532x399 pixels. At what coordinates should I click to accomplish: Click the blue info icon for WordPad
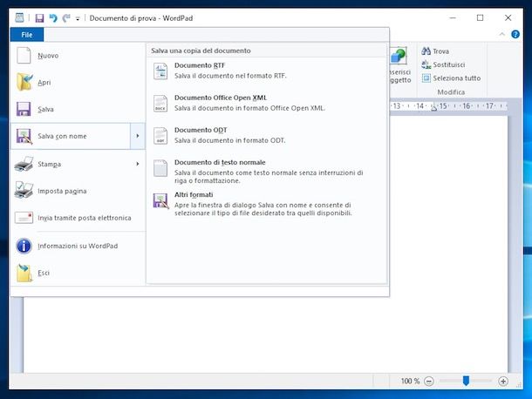click(x=24, y=246)
